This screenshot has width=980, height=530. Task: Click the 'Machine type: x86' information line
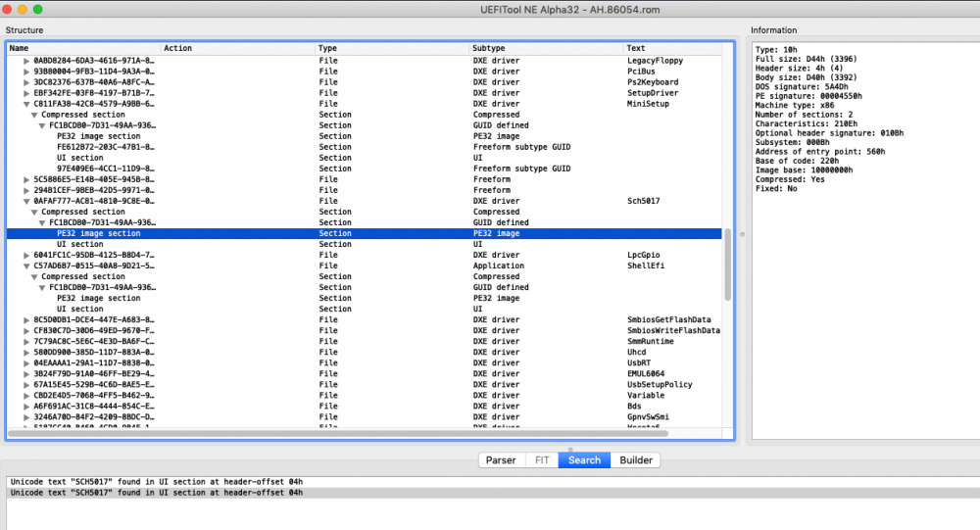click(795, 106)
